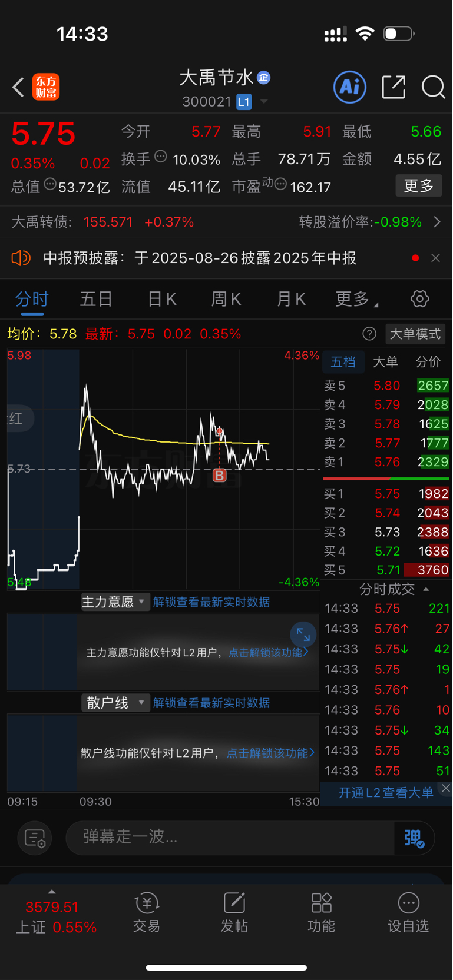
Task: Tap the B buy marker on chart
Action: 220,475
